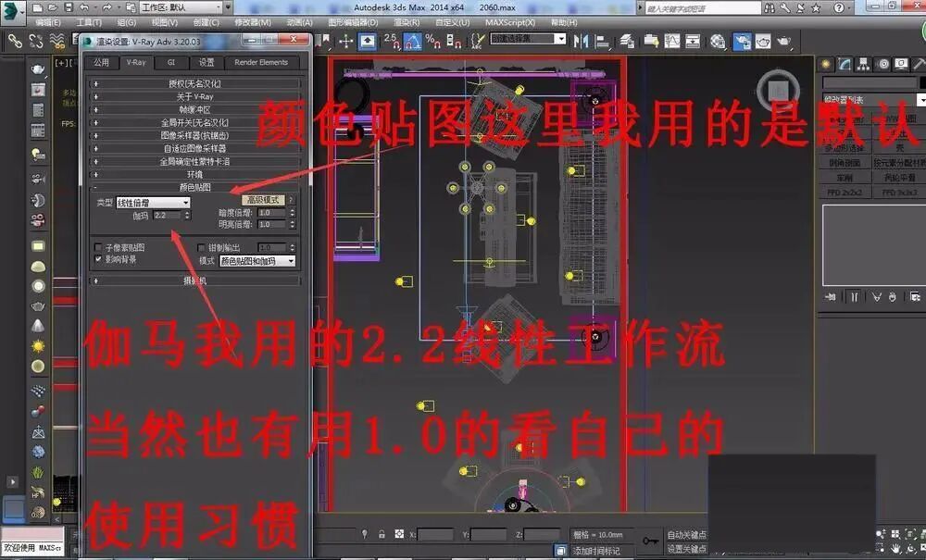Switch to the Create command panel icon
The height and width of the screenshot is (560, 926).
(826, 64)
